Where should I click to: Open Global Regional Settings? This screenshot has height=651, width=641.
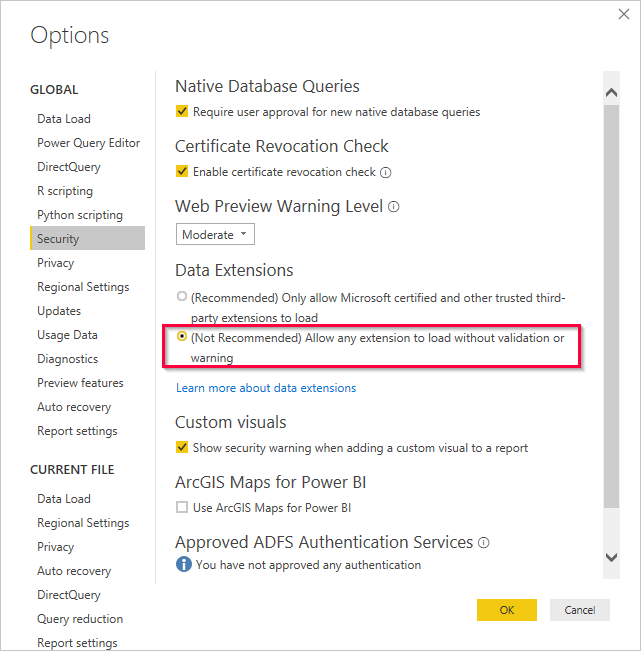tap(83, 287)
